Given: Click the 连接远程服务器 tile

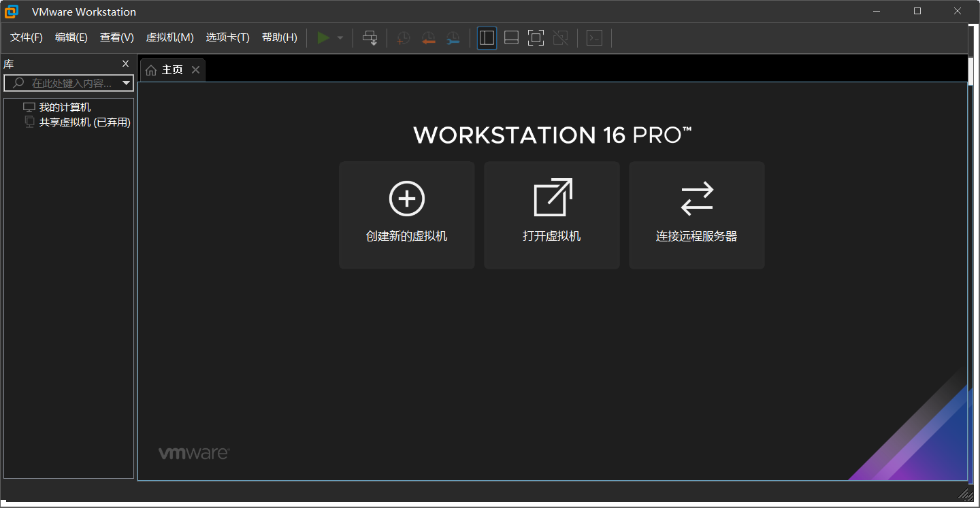Looking at the screenshot, I should tap(697, 215).
